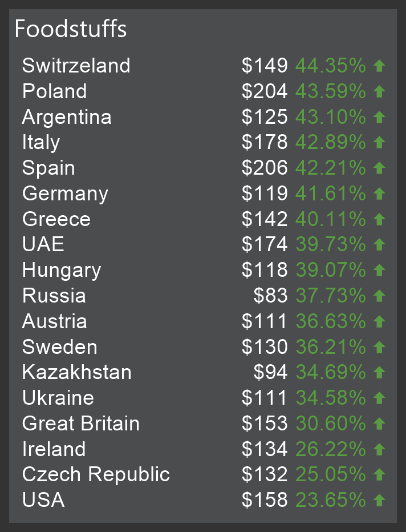Click the green arrow in the UAE row
Image resolution: width=406 pixels, height=532 pixels.
pyautogui.click(x=379, y=245)
